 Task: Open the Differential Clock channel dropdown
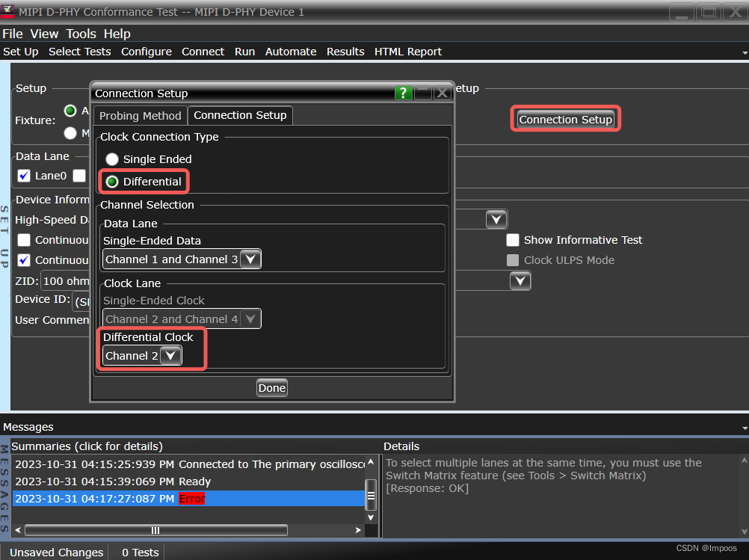tap(170, 355)
